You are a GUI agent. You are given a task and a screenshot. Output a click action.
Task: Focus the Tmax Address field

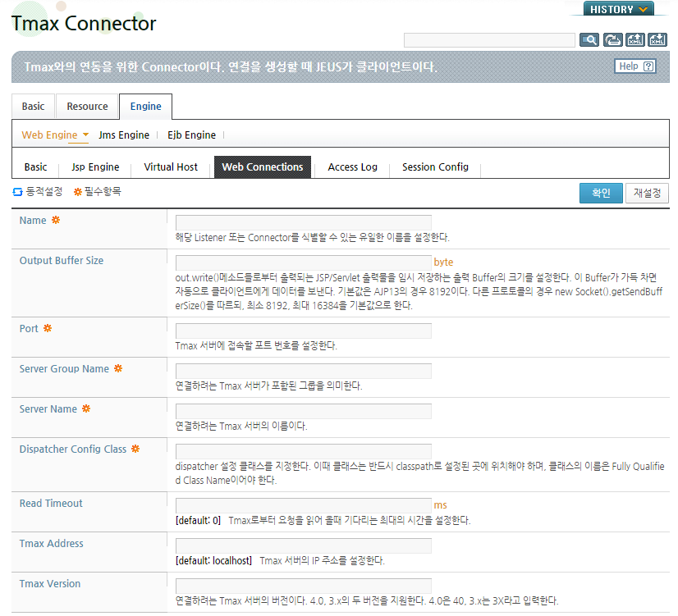click(x=304, y=546)
